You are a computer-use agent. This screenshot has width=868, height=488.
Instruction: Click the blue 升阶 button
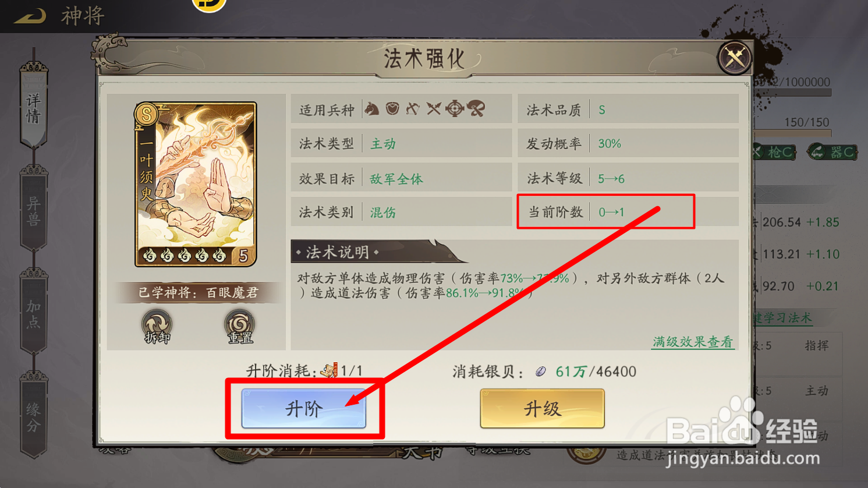pyautogui.click(x=303, y=409)
